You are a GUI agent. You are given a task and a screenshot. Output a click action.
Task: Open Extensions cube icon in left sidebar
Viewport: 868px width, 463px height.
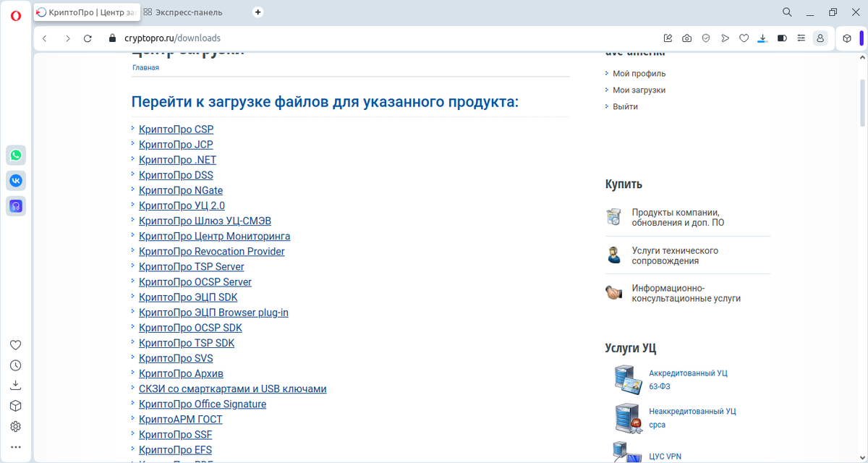click(x=16, y=406)
